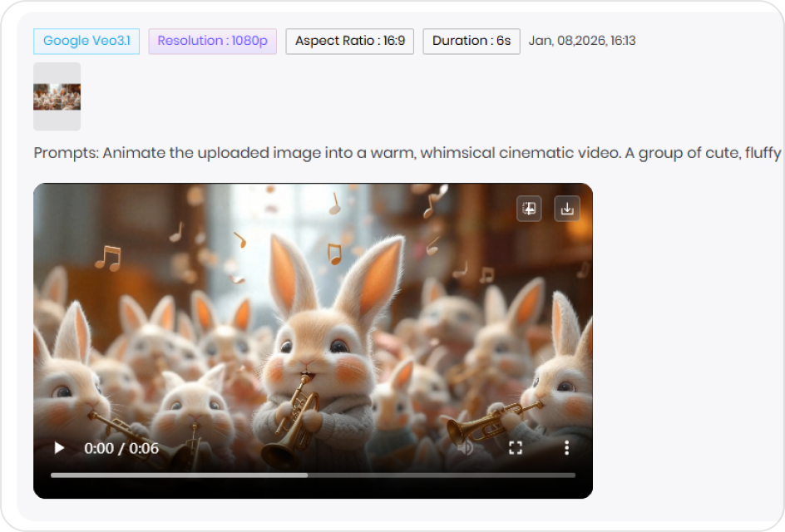This screenshot has height=532, width=785.
Task: Click the download video icon
Action: click(x=567, y=209)
